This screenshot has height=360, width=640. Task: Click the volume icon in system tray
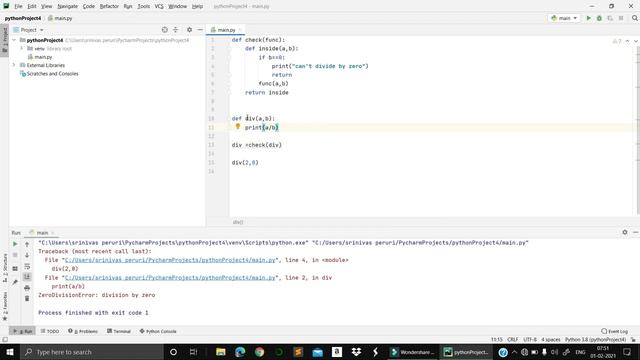[x=555, y=352]
